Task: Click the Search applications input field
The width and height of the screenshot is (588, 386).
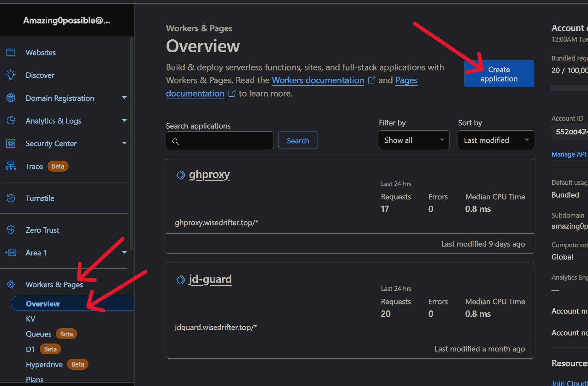Action: point(220,140)
